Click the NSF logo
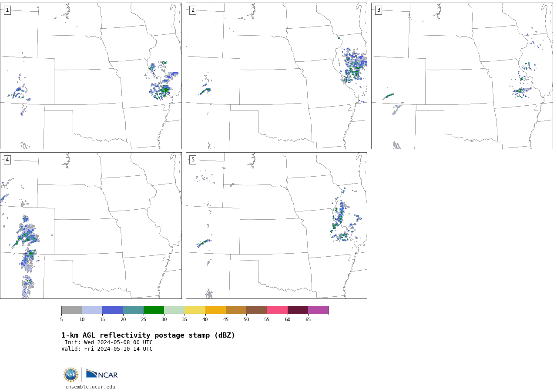This screenshot has width=557, height=392. pos(71,375)
